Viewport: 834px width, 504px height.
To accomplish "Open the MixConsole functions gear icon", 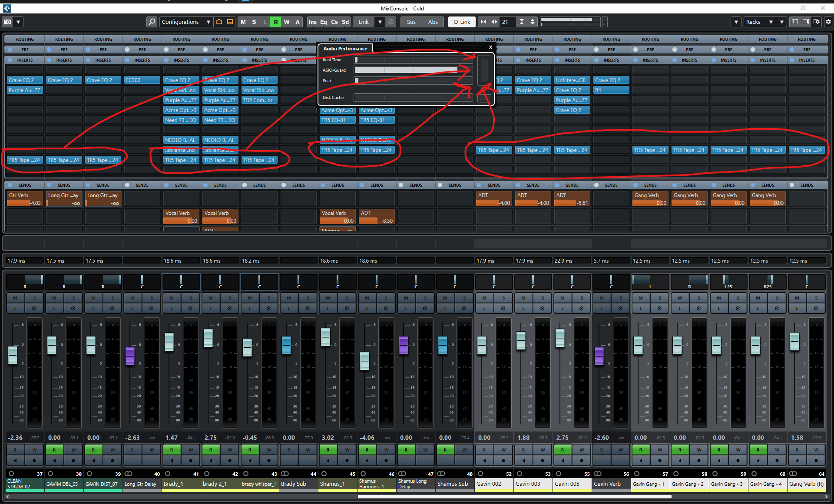I will 828,22.
